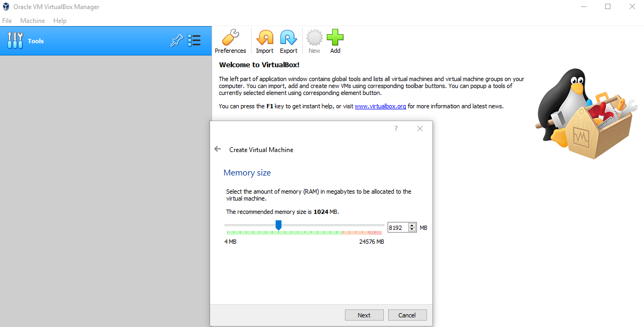Open the Tools list menu icon
The image size is (644, 327).
coord(194,41)
